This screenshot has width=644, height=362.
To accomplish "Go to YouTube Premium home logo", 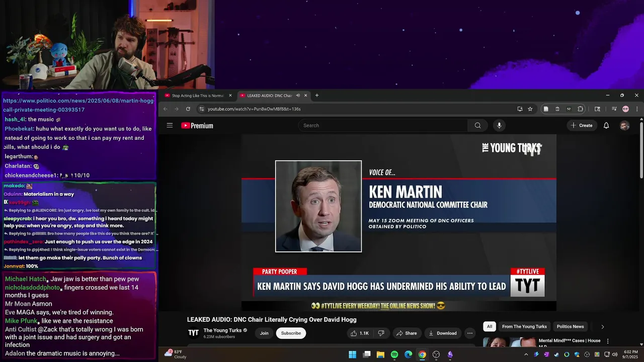I will coord(197,126).
